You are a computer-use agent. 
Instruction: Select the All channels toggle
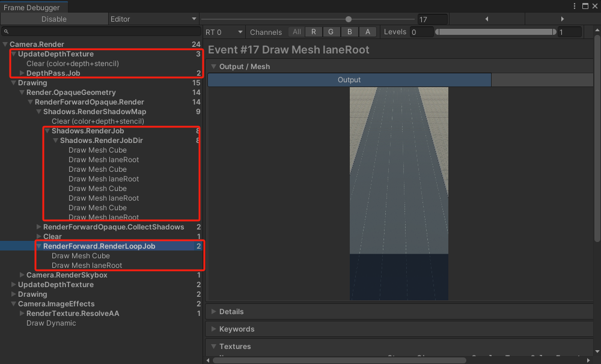[297, 32]
